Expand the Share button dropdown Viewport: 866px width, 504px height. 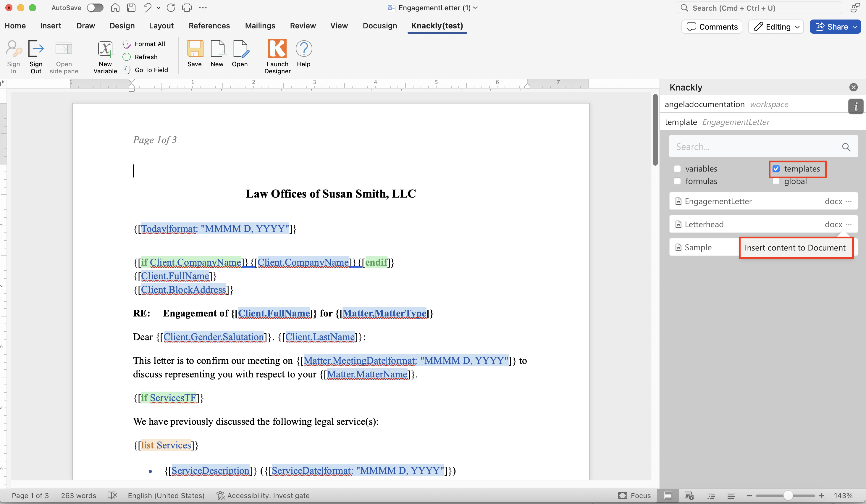[x=855, y=27]
